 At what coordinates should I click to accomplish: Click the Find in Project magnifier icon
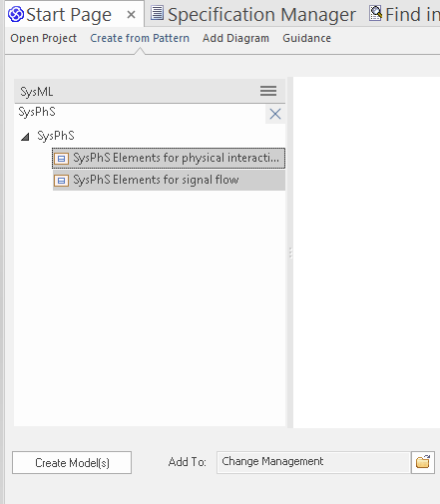click(x=376, y=14)
